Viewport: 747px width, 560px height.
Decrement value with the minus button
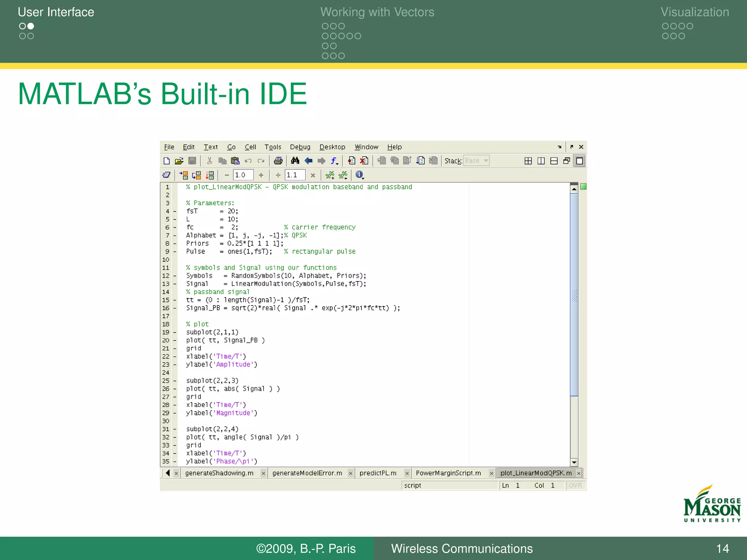(x=227, y=175)
